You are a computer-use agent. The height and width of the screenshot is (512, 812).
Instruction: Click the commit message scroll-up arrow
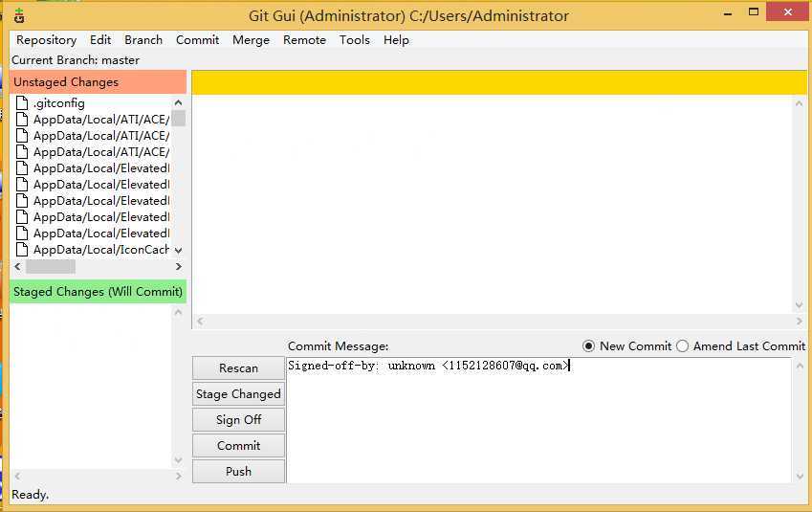pyautogui.click(x=799, y=366)
